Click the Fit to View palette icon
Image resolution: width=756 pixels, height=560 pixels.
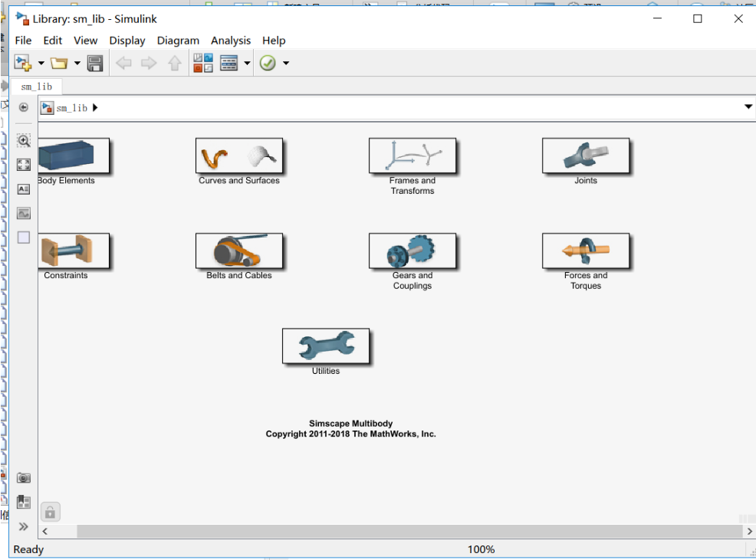click(x=24, y=165)
